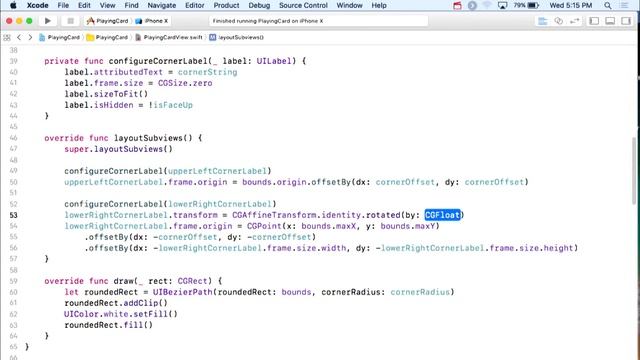Image resolution: width=640 pixels, height=360 pixels.
Task: Open PlayingCardView.swift breadcrumb
Action: coord(169,38)
